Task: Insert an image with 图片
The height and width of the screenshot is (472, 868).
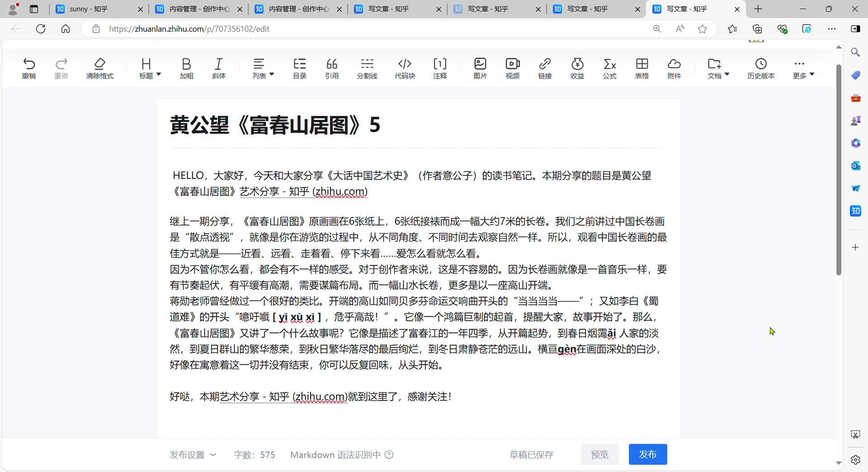Action: (480, 69)
